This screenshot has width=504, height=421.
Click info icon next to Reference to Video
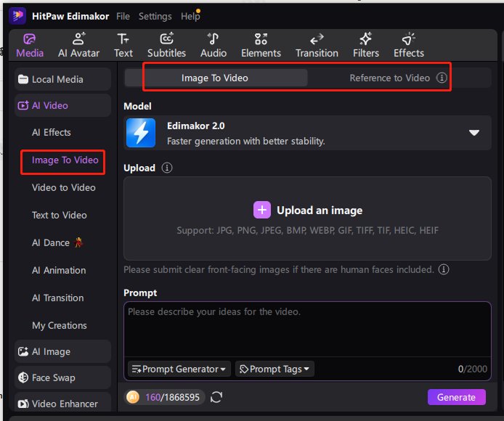coord(442,78)
